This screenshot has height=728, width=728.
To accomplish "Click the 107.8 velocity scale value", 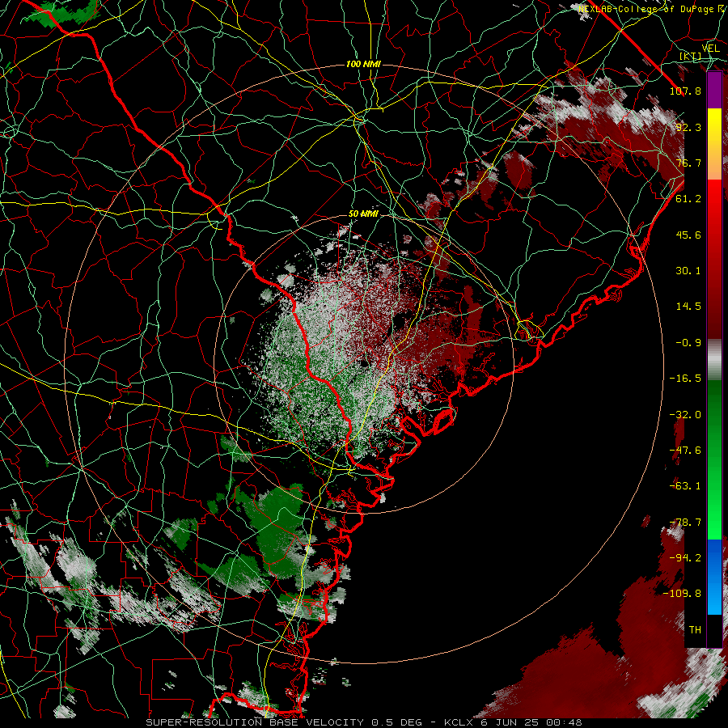I will [x=685, y=91].
